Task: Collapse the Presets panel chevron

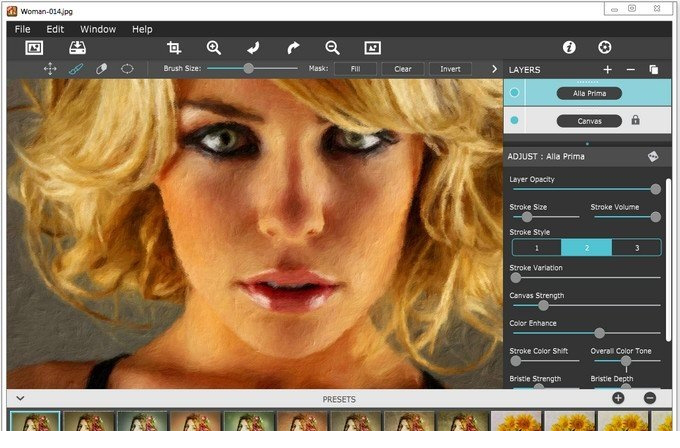Action: pos(20,398)
